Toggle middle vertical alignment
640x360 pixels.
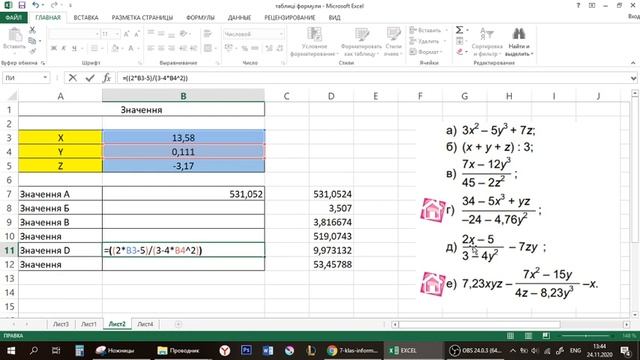pos(161,33)
